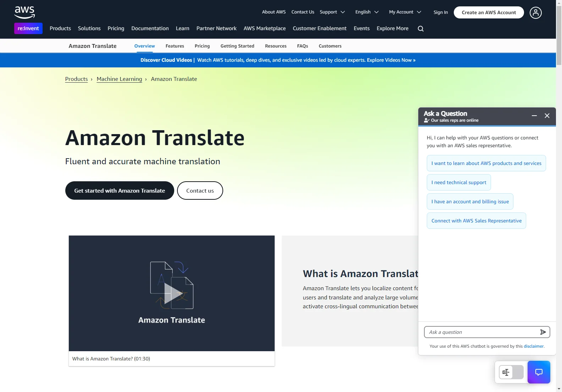Click Machine Learning breadcrumb link
562x392 pixels.
point(119,79)
